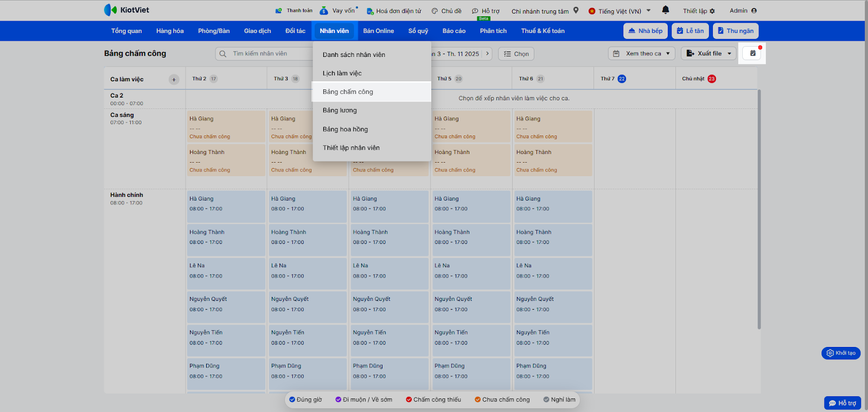Expand the Xem theo ca view dropdown

click(642, 54)
